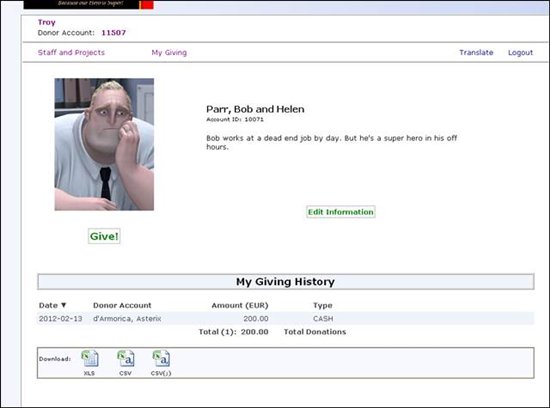Click the CASH type cell
This screenshot has width=550, height=408.
pyautogui.click(x=323, y=319)
